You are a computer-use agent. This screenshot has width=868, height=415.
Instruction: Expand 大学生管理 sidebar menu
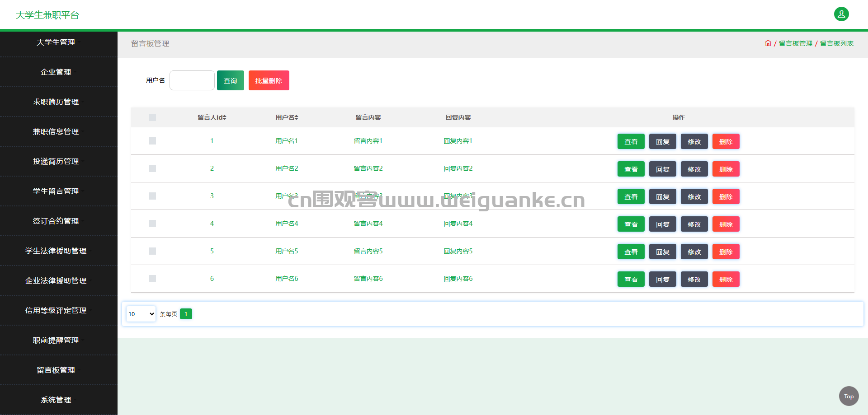click(59, 42)
